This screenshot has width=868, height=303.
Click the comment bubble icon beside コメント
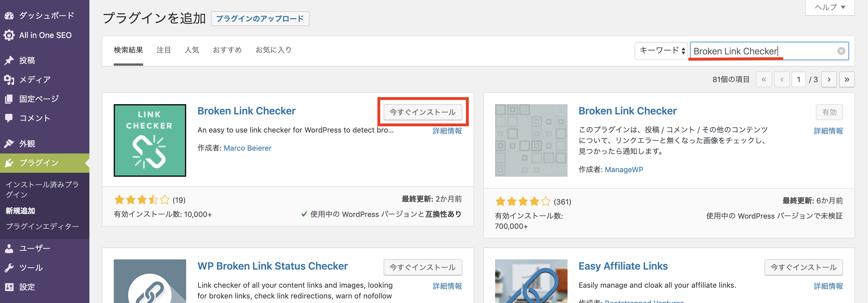tap(9, 118)
